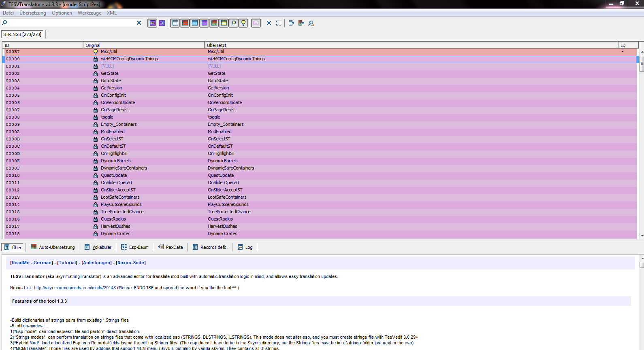
Task: Toggle the yellow lines filter button
Action: (224, 23)
